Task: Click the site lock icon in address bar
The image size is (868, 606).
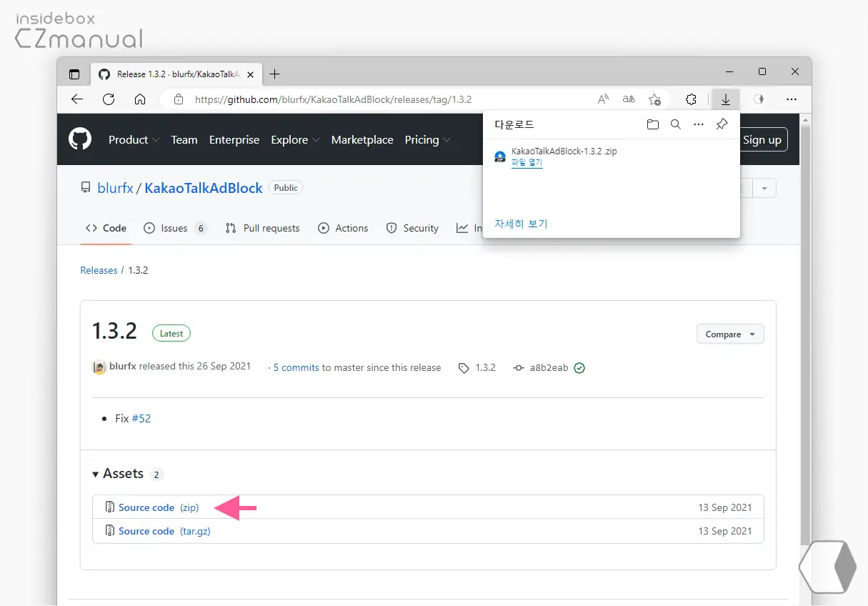Action: pos(179,99)
